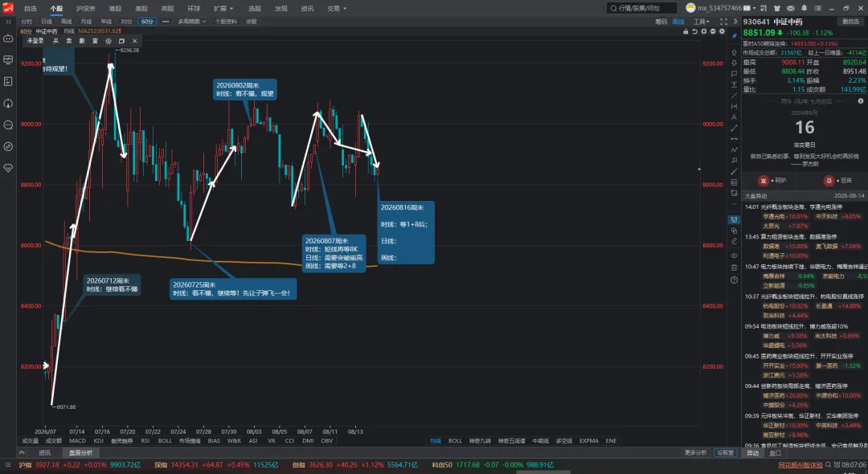
Task: Toggle the ENE overlay
Action: (611, 441)
